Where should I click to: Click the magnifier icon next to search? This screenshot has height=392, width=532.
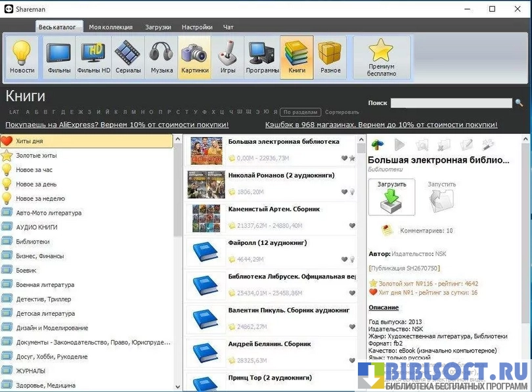click(x=519, y=103)
